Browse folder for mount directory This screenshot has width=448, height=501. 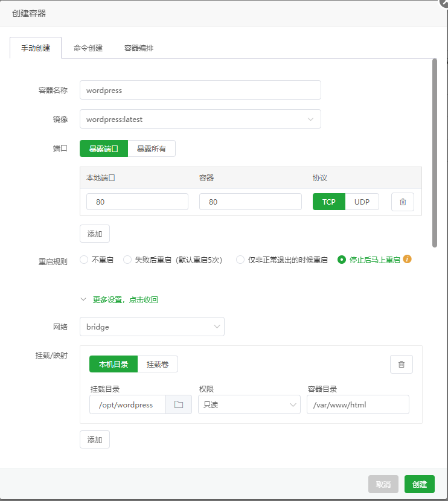pos(179,404)
